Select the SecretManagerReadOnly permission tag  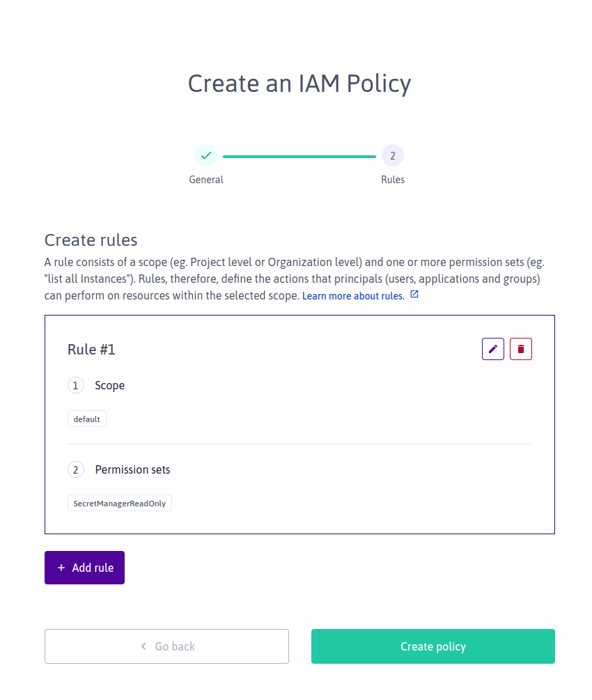pyautogui.click(x=119, y=503)
